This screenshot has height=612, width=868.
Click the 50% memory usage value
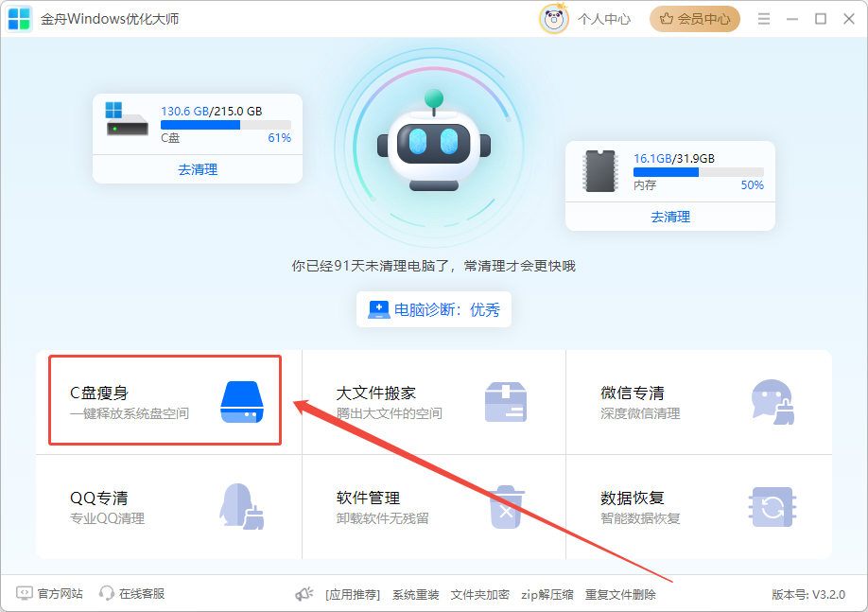753,185
